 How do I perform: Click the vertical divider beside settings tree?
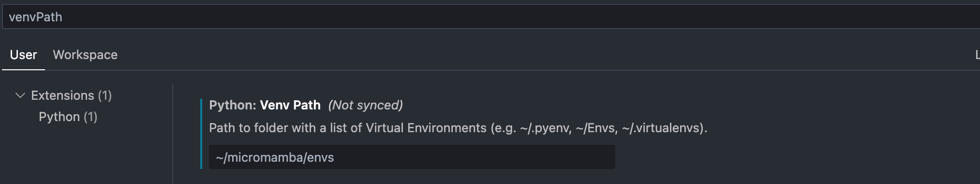[173, 134]
